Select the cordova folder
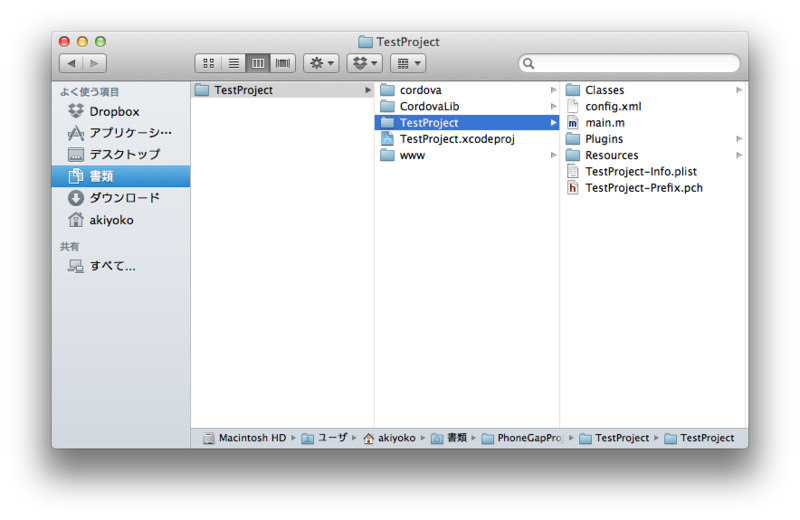Viewport: 800px width, 520px height. (467, 90)
